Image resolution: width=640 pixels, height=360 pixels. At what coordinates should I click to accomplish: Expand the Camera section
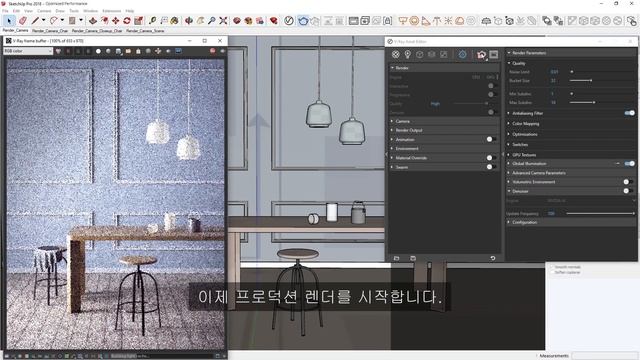pos(444,121)
